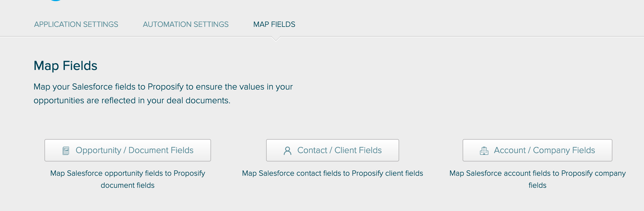Click the 'Map Salesforce contact fields' caption
This screenshot has width=644, height=211.
(333, 173)
